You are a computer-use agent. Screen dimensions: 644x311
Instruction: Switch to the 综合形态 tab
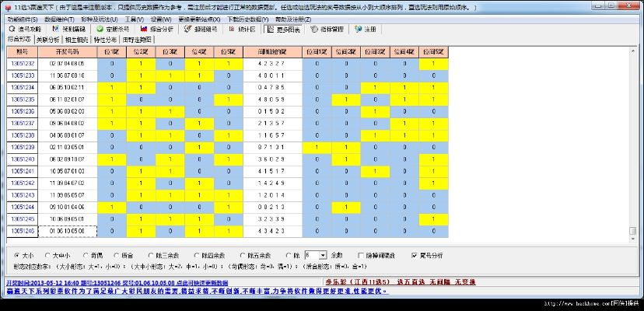pyautogui.click(x=19, y=40)
